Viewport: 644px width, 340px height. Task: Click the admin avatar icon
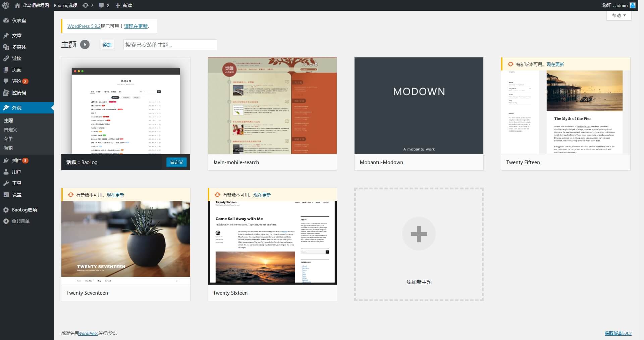tap(633, 5)
